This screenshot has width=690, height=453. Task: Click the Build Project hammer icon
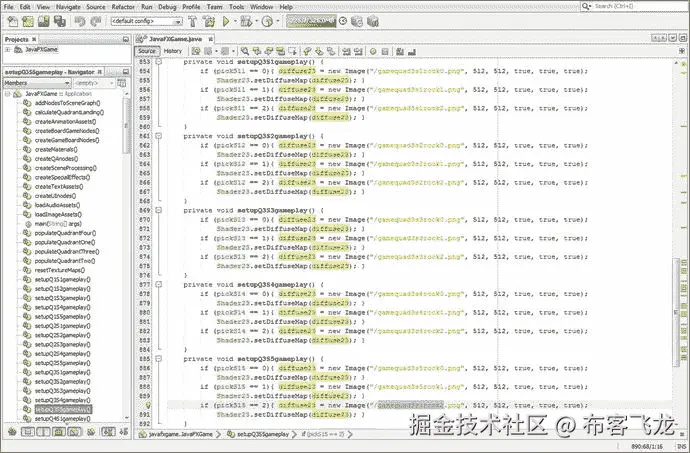tap(192, 21)
